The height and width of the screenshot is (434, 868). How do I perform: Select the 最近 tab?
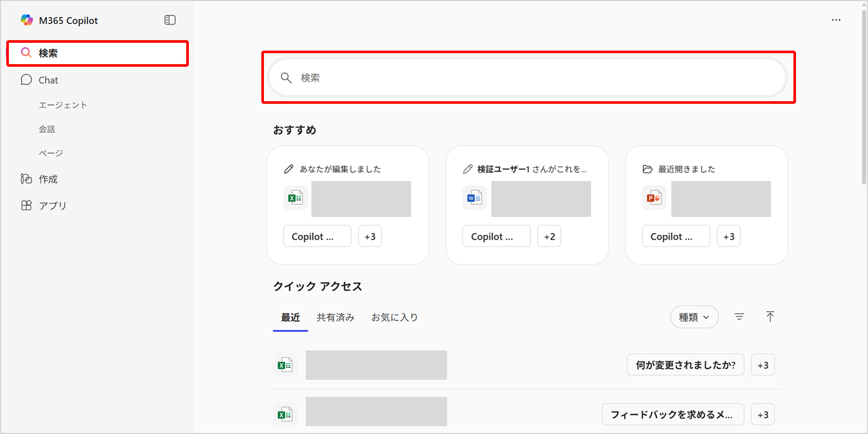(291, 317)
